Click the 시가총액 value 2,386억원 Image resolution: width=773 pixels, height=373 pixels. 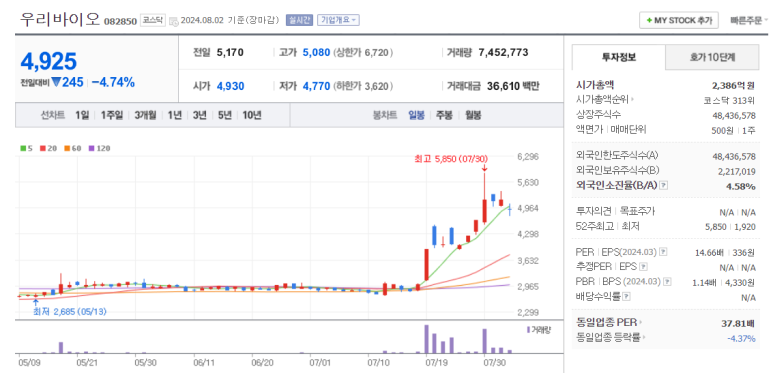[734, 85]
